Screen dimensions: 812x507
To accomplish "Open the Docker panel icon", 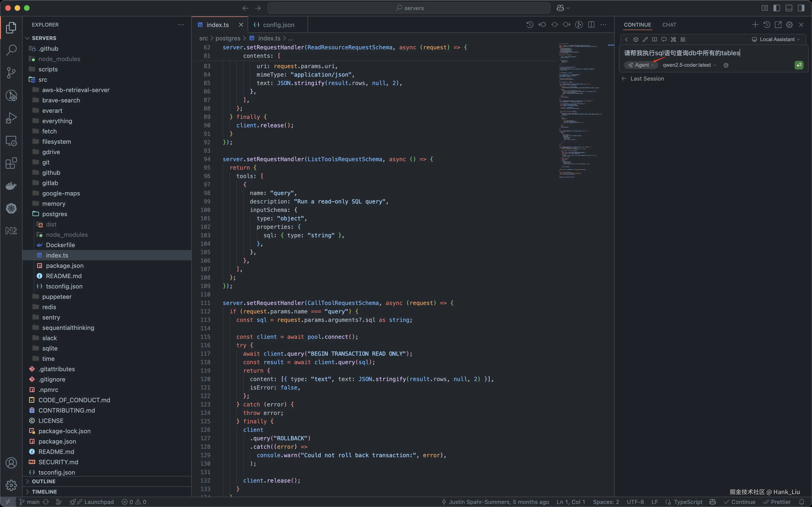I will pos(12,186).
